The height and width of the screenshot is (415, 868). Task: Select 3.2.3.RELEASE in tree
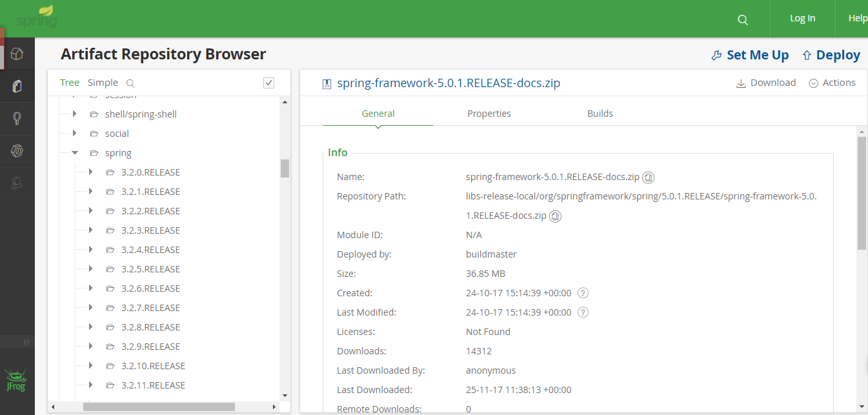click(150, 230)
